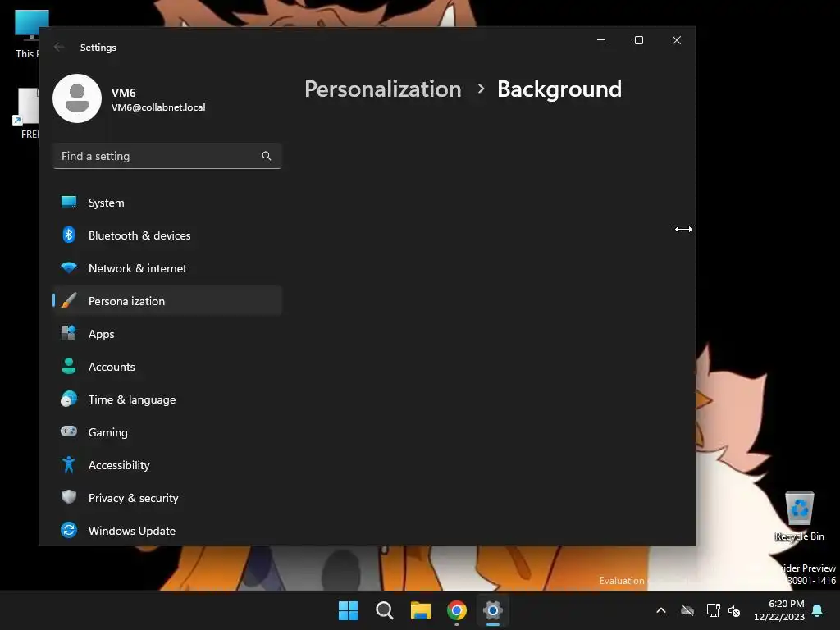
Task: Open the Windows Start menu
Action: (x=348, y=610)
